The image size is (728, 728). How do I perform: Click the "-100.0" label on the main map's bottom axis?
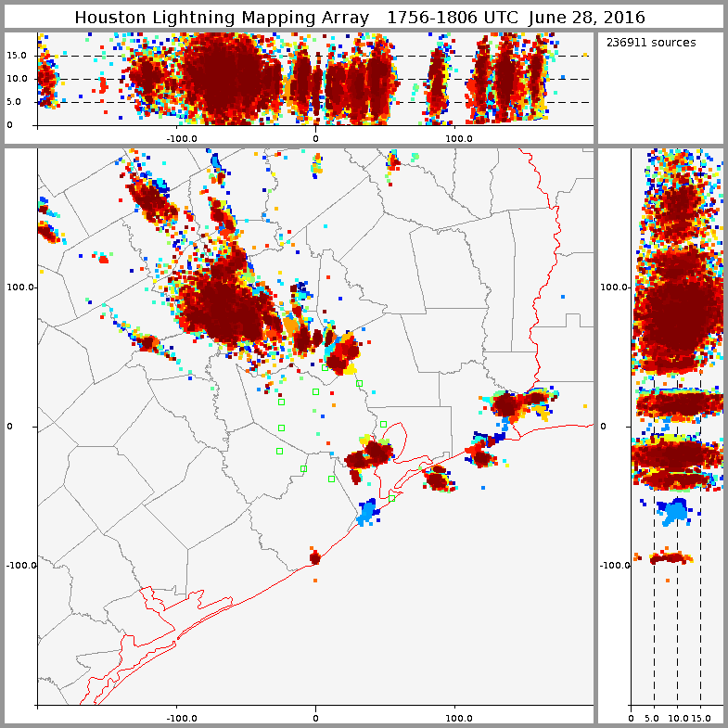pyautogui.click(x=181, y=717)
